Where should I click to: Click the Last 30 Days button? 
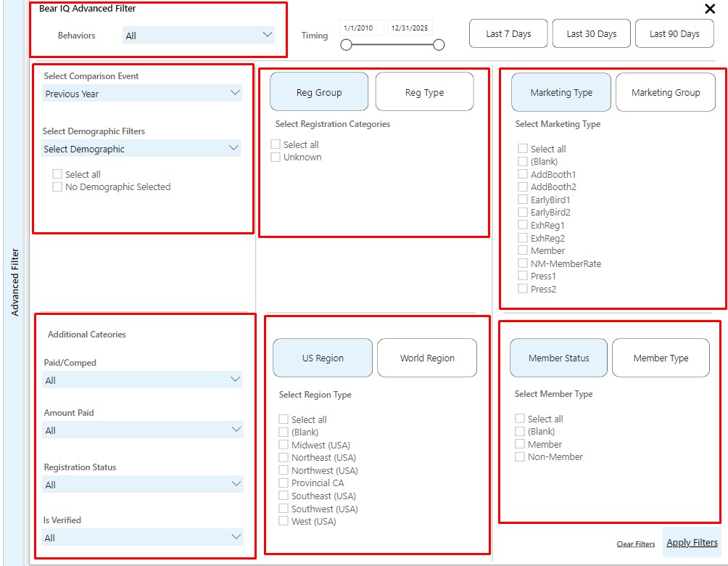pyautogui.click(x=591, y=33)
